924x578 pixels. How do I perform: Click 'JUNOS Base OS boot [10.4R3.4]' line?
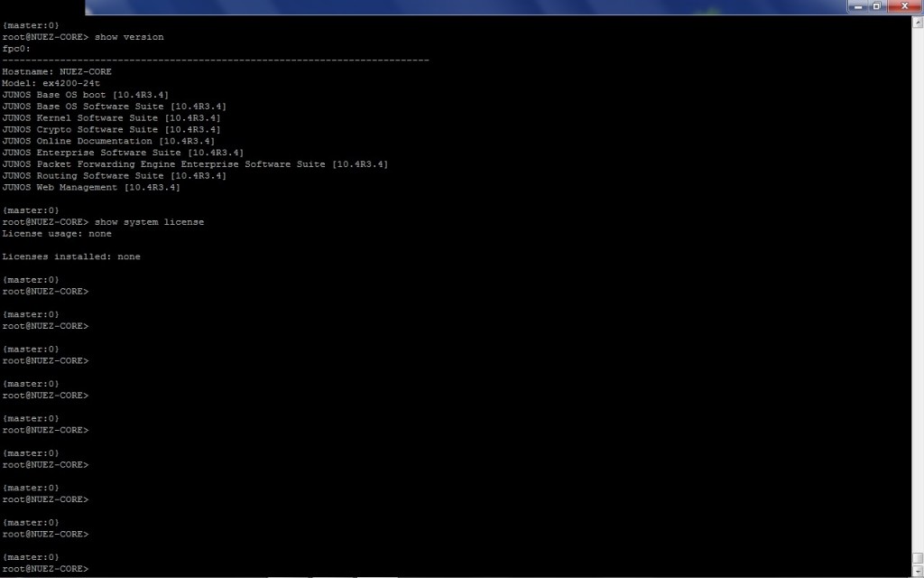pyautogui.click(x=85, y=94)
